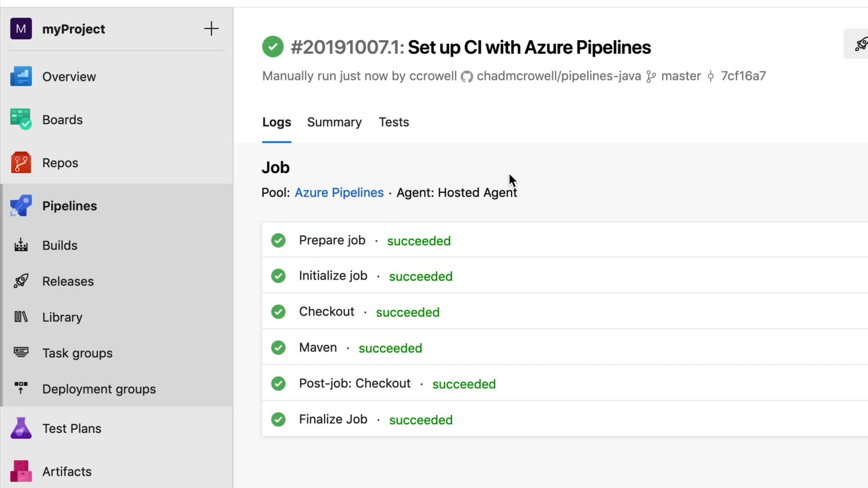The image size is (868, 488).
Task: Click the Overview icon in sidebar
Action: point(21,76)
